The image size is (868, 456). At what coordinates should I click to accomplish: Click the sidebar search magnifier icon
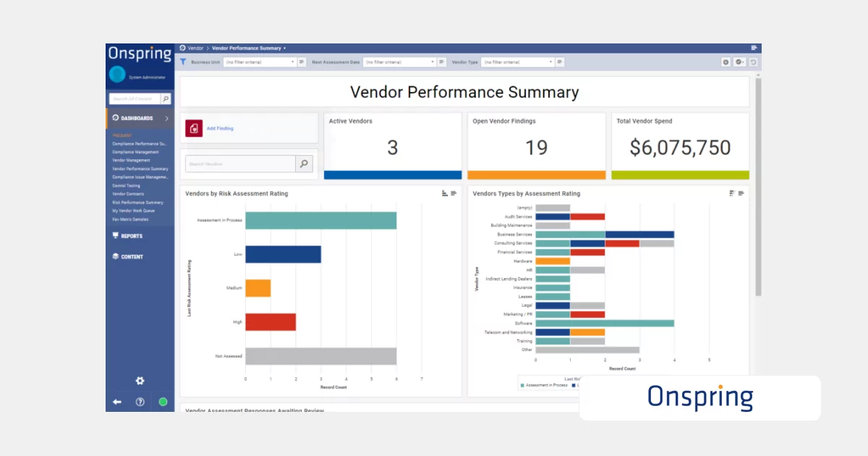point(166,98)
